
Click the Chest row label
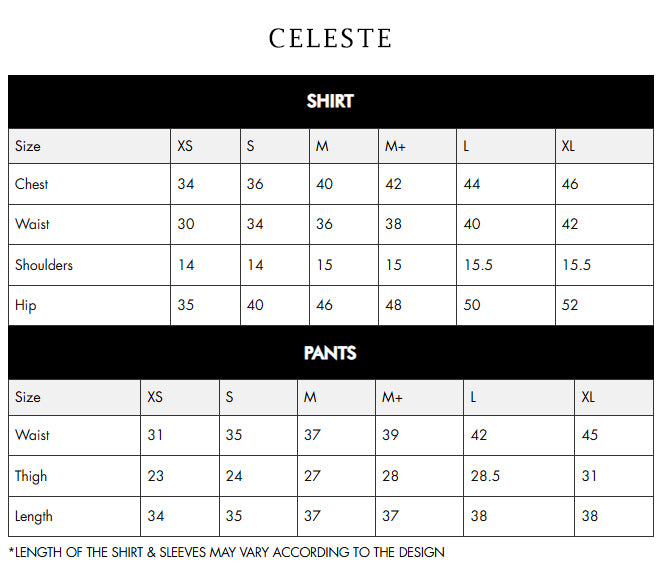(x=32, y=184)
